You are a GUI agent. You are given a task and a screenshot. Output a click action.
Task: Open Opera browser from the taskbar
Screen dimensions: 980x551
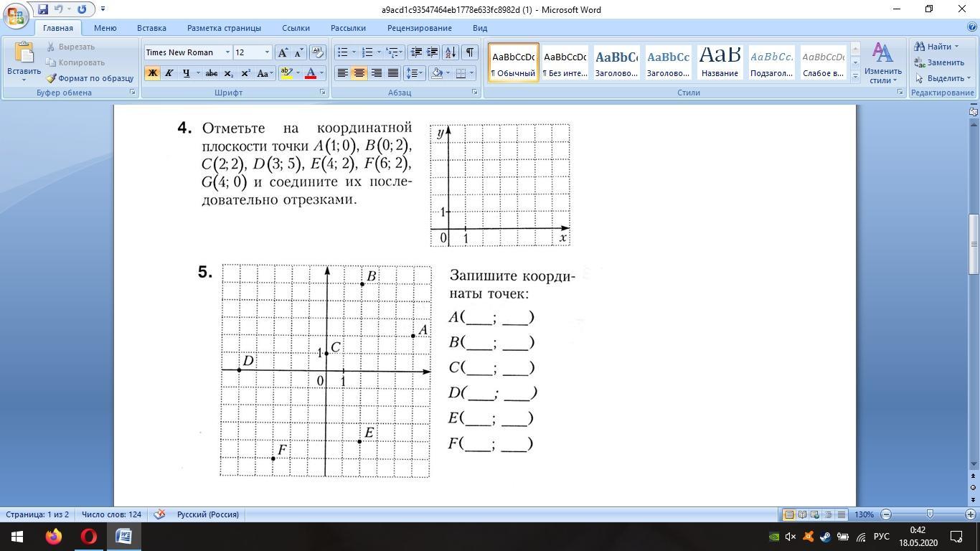[x=89, y=537]
